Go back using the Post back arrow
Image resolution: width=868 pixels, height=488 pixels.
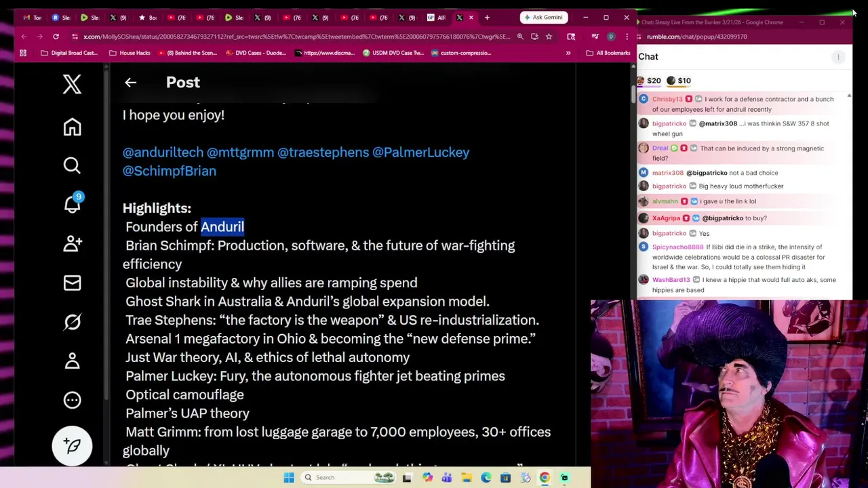click(130, 82)
